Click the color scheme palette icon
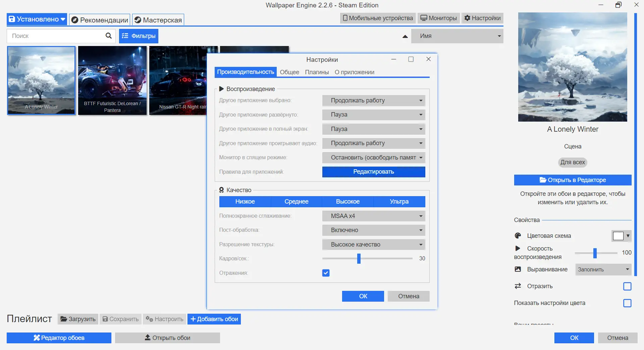The width and height of the screenshot is (644, 350). [518, 235]
